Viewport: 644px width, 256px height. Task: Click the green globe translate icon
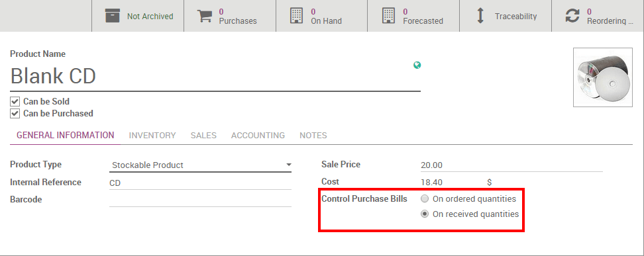point(417,65)
